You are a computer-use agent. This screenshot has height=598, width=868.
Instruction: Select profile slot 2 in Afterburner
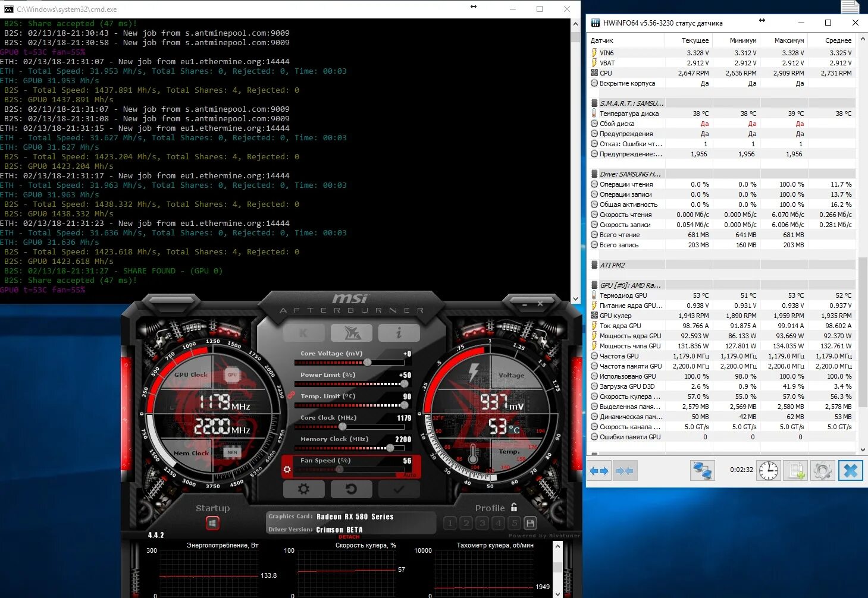coord(466,523)
